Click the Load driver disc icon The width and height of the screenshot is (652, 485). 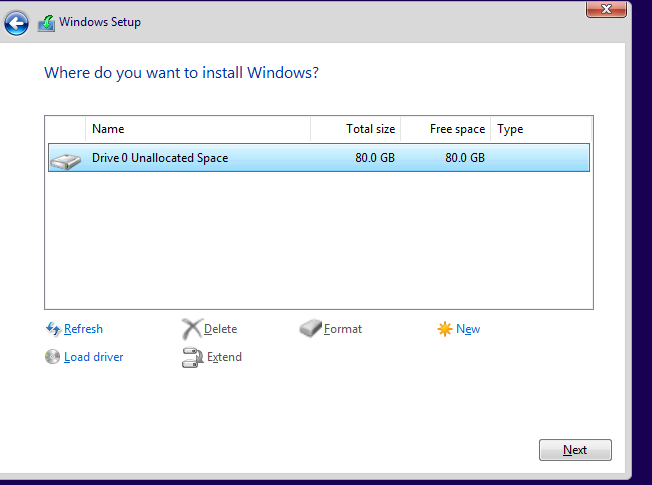coord(52,356)
